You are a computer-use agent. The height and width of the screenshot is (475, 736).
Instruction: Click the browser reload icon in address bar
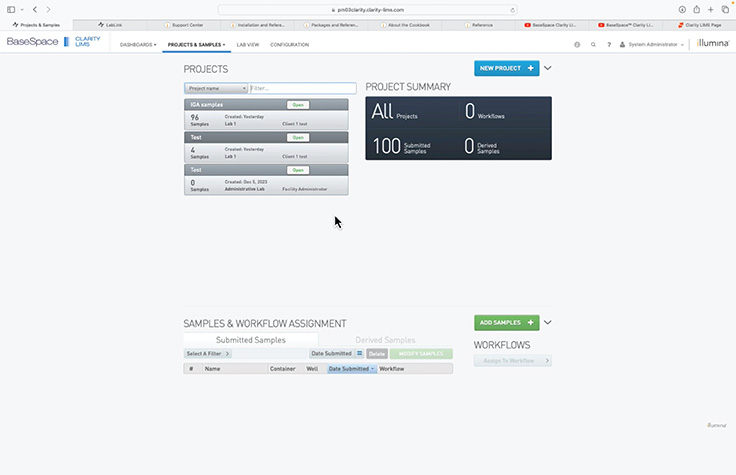click(513, 9)
